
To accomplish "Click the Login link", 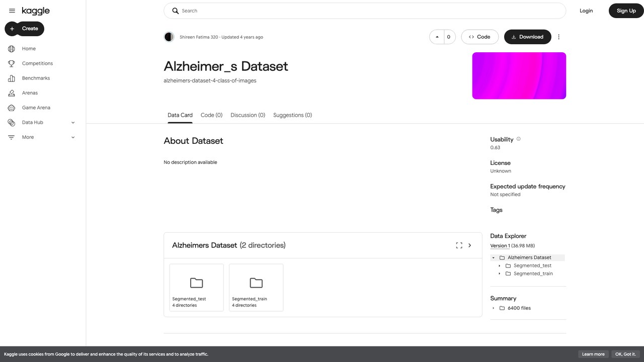I will (x=586, y=11).
